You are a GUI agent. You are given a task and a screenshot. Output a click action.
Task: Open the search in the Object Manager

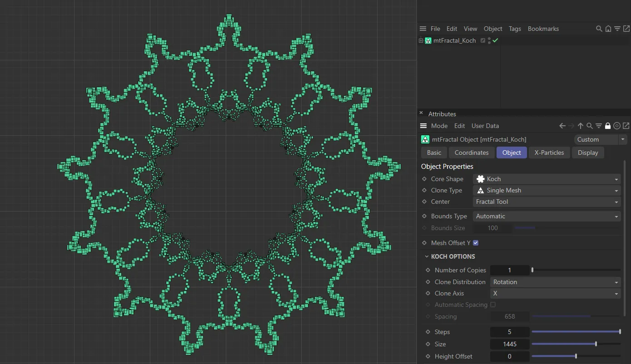[599, 28]
